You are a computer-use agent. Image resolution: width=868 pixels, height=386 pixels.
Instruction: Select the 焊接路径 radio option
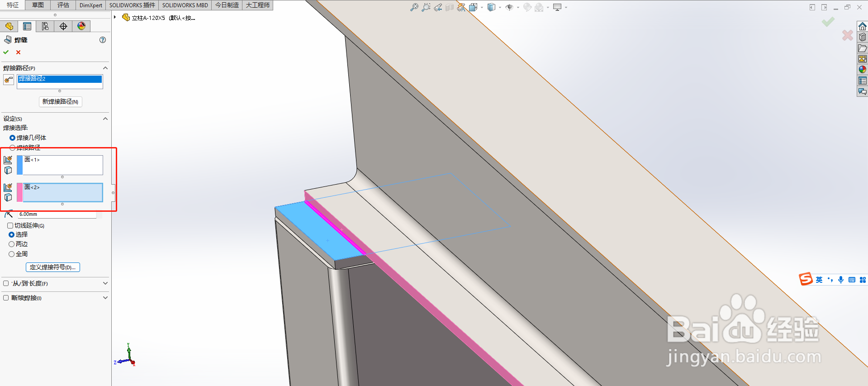[x=12, y=148]
